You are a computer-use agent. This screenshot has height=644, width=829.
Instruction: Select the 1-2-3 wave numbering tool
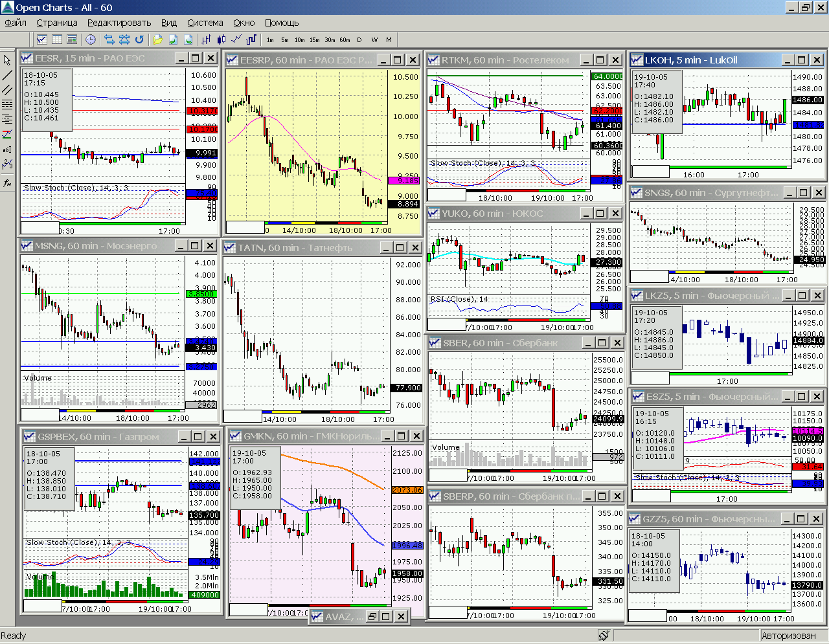point(7,164)
